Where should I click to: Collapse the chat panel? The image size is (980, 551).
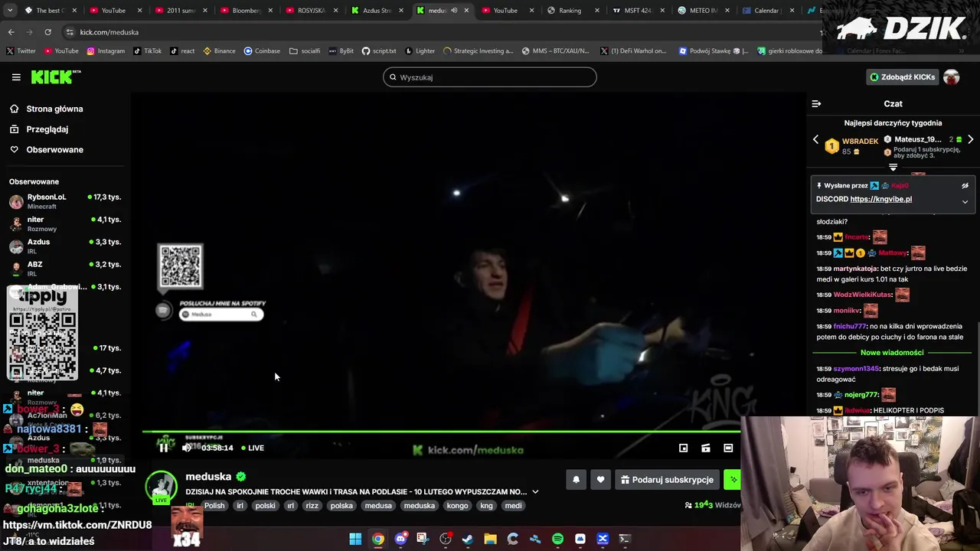816,103
